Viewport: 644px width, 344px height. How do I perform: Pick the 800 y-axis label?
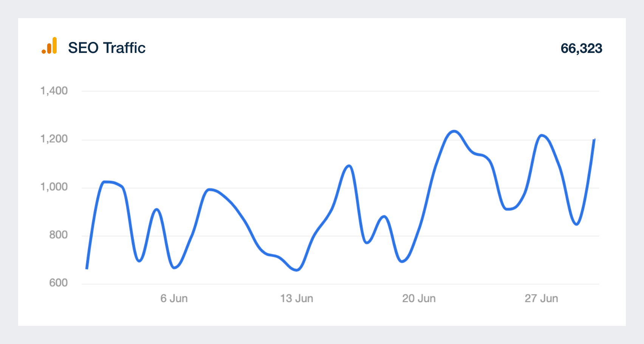pos(58,235)
